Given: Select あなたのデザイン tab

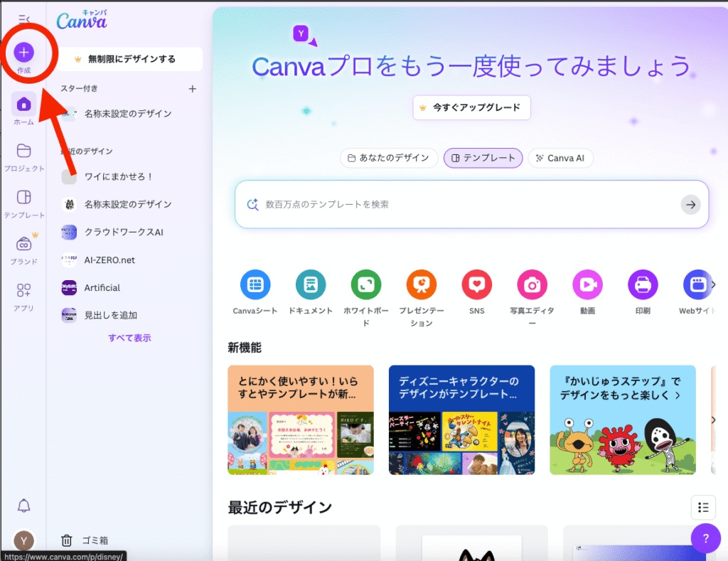Looking at the screenshot, I should pos(389,158).
